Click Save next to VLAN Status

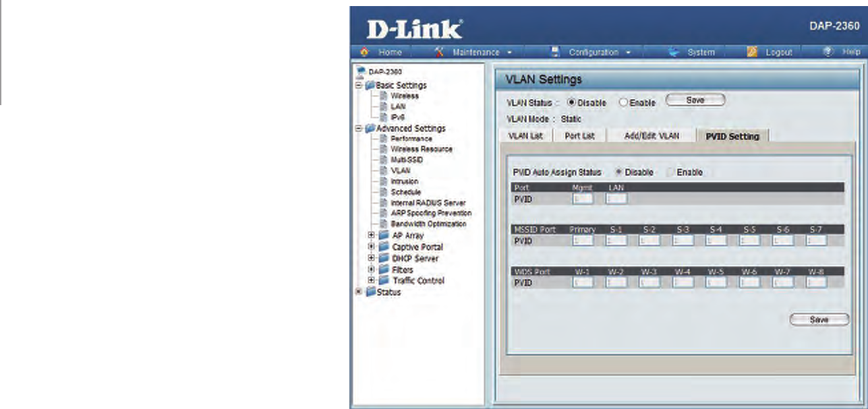695,100
